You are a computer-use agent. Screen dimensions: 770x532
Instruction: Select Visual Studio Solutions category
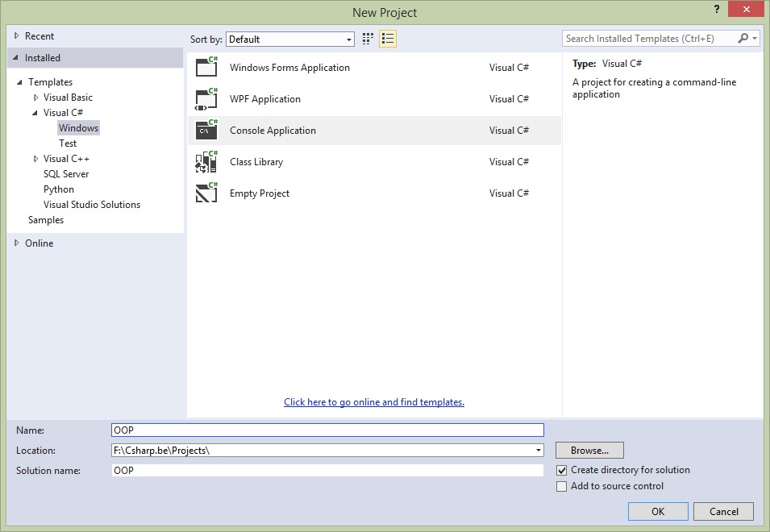(92, 205)
